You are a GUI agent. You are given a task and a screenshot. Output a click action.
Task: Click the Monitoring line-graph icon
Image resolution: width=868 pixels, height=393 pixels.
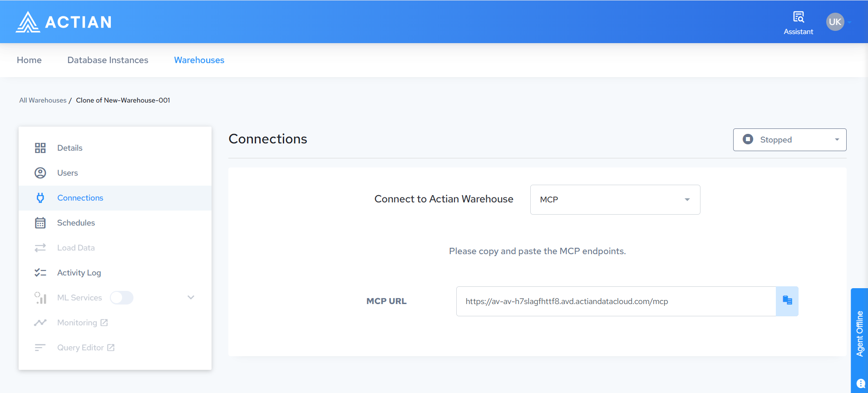tap(40, 323)
